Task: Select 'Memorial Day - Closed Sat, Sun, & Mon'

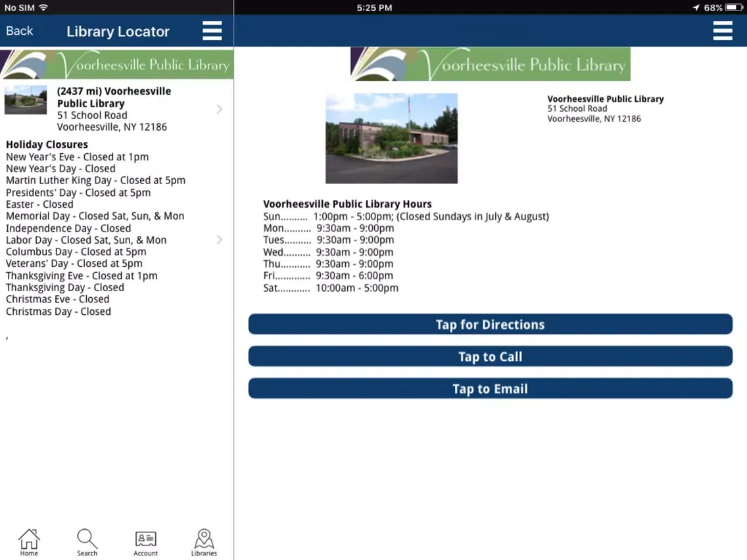Action: [95, 216]
